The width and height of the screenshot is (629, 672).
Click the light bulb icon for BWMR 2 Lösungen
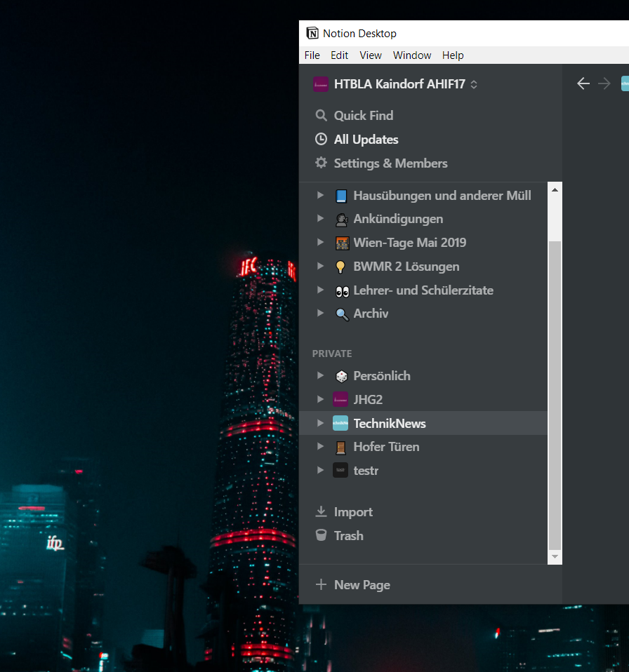[340, 267]
